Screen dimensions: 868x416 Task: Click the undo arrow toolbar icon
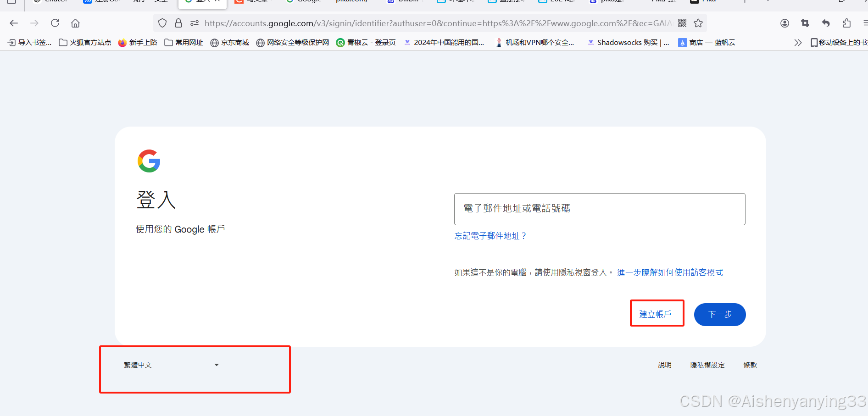point(826,23)
